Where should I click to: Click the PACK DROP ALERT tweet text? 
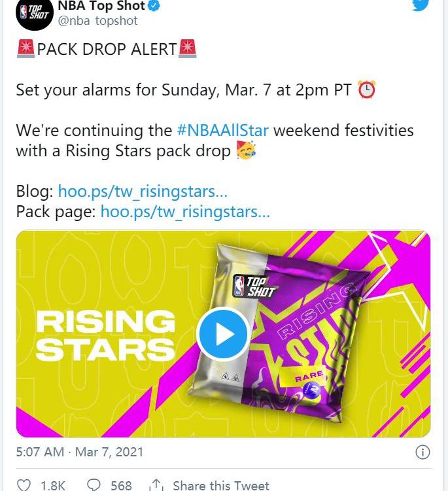107,49
